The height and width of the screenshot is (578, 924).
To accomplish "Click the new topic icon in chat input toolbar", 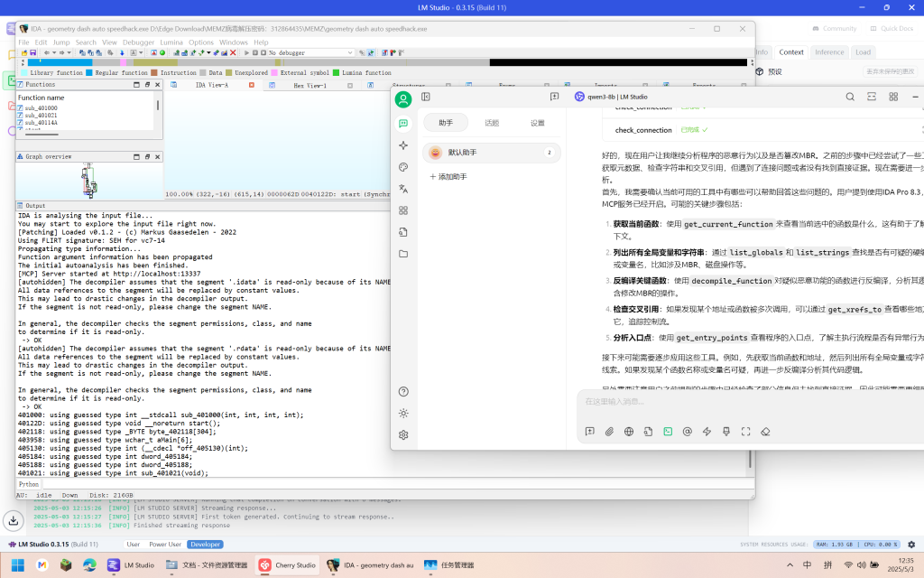I will pyautogui.click(x=590, y=432).
